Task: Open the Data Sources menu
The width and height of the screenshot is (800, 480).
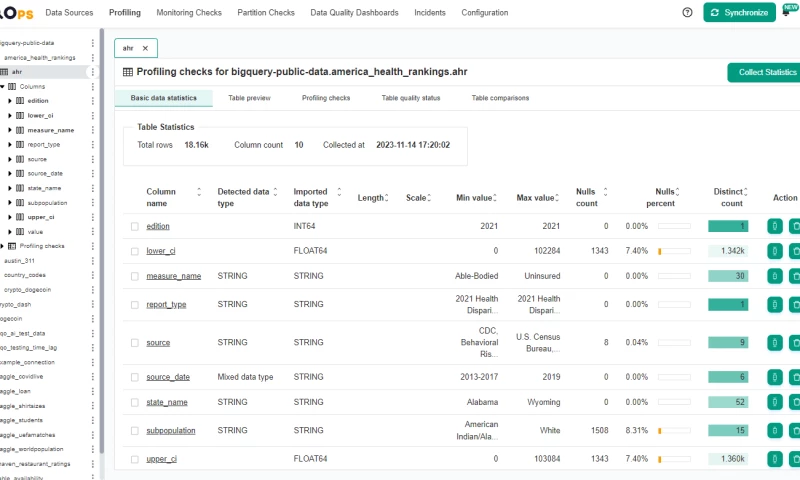Action: coord(69,12)
